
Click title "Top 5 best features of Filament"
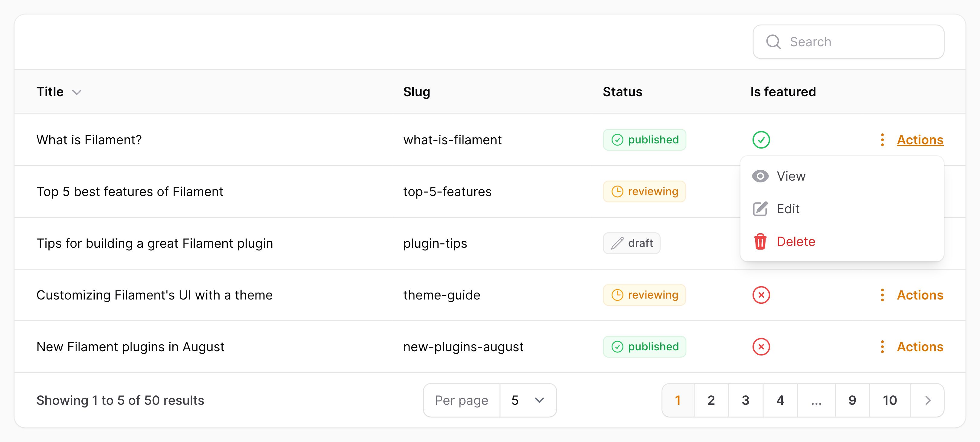[130, 191]
